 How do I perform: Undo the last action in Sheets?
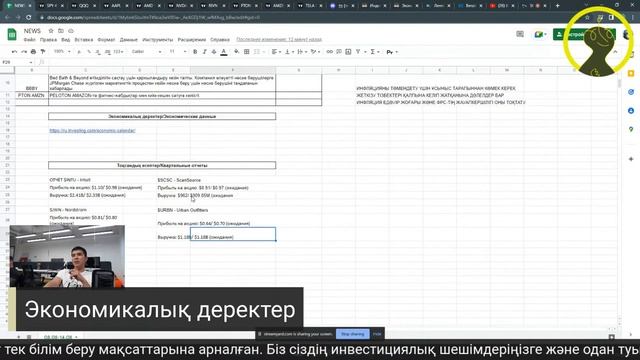tap(15, 52)
